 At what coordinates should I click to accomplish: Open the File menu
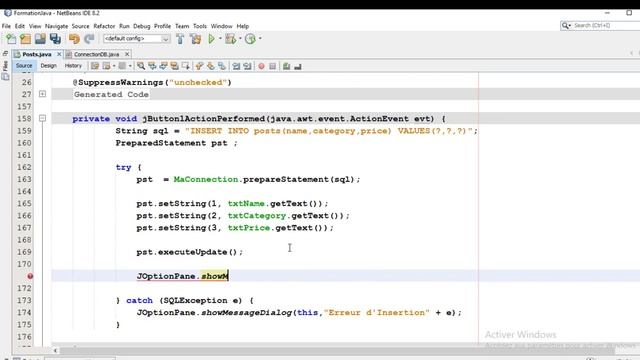coord(6,26)
